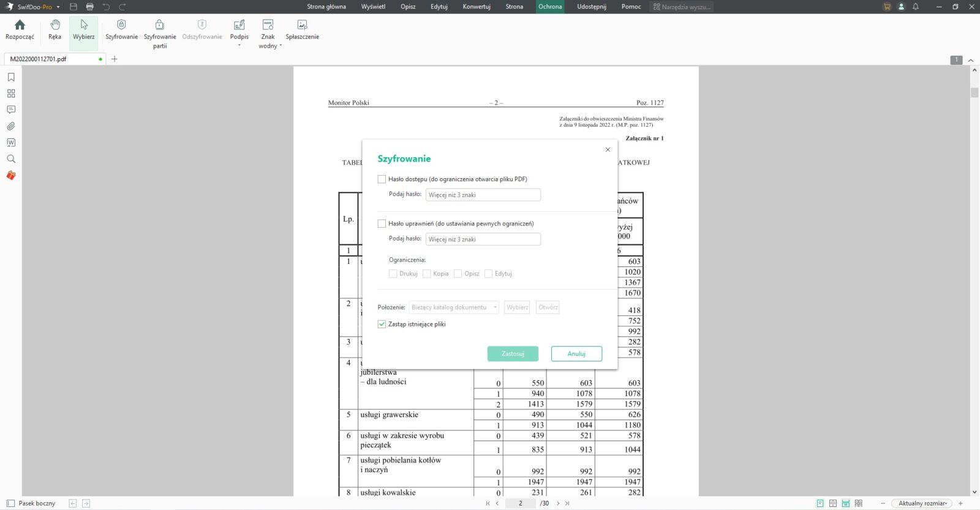Collapse the ribbon with the chevron

click(x=971, y=61)
